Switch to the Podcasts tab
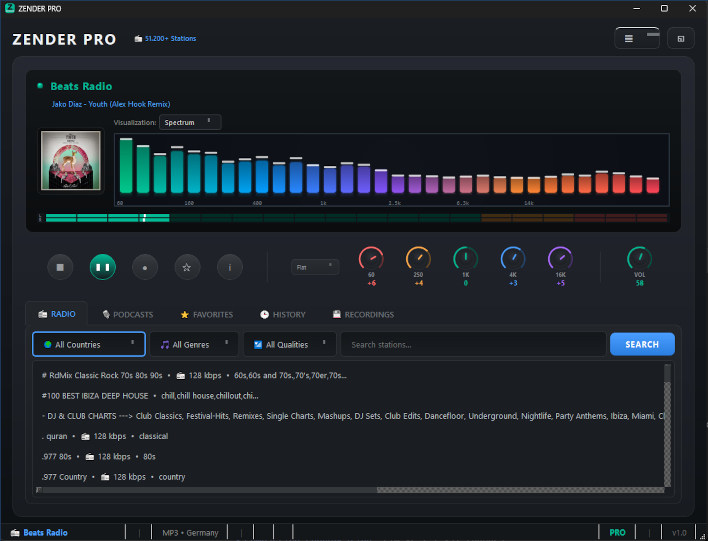 (x=128, y=314)
